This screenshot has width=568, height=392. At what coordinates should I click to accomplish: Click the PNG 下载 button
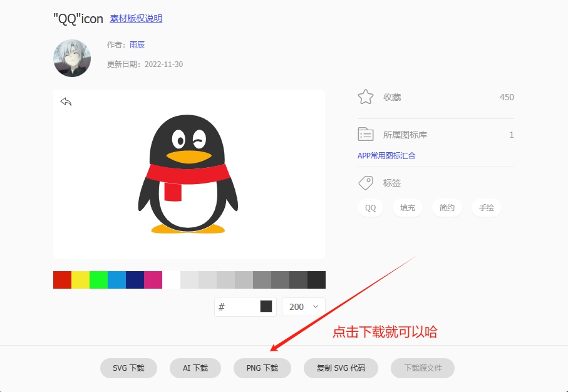(x=262, y=368)
